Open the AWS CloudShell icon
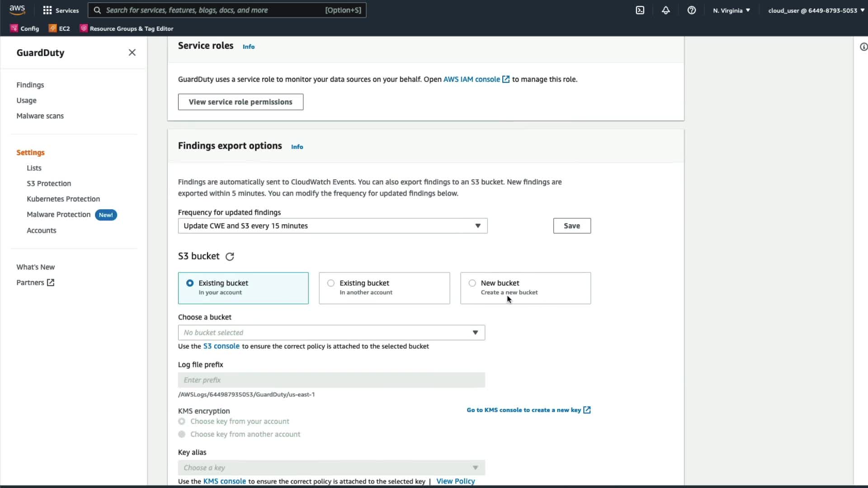 640,10
